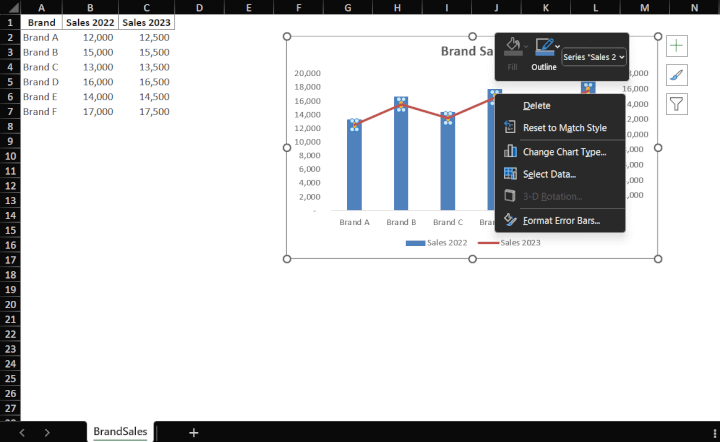720x442 pixels.
Task: Choose Change Chart Type option
Action: tap(564, 152)
